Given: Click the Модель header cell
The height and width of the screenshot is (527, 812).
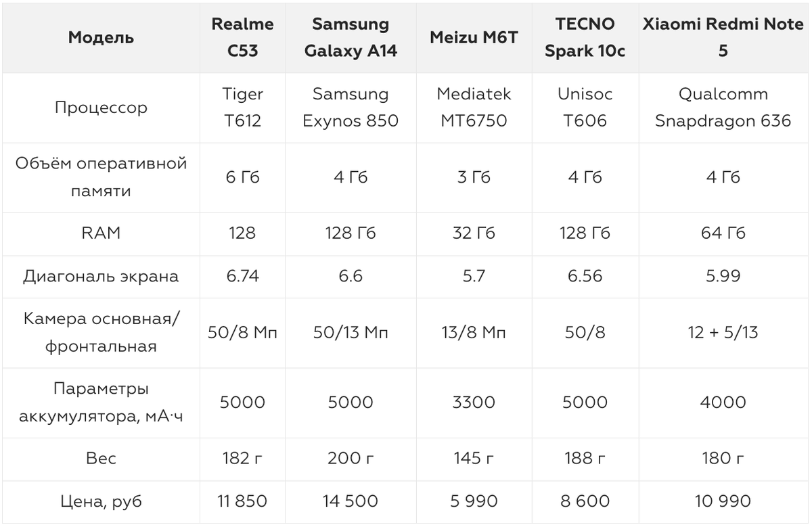Looking at the screenshot, I should coord(101,37).
